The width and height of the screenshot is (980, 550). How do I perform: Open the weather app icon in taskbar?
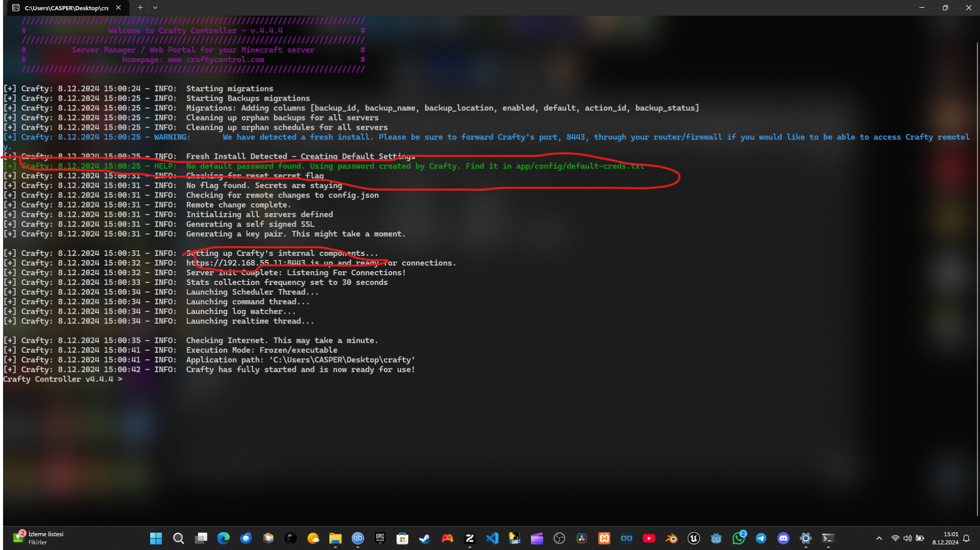[x=313, y=538]
